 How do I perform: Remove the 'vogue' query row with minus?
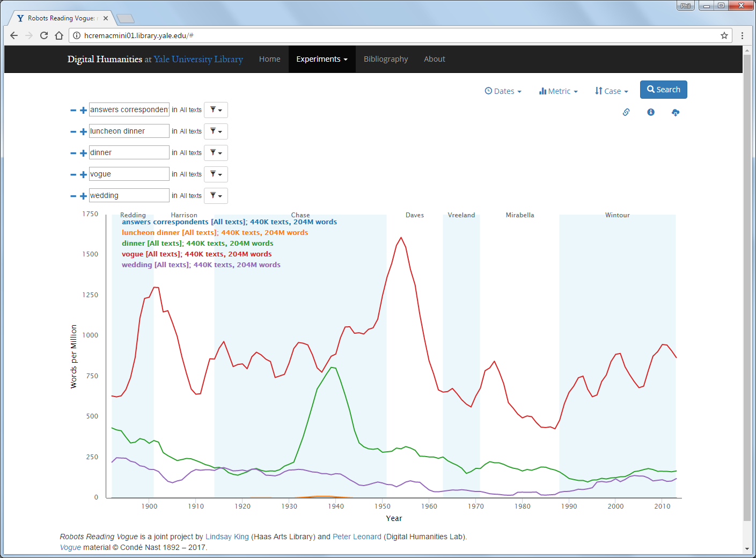tap(73, 174)
